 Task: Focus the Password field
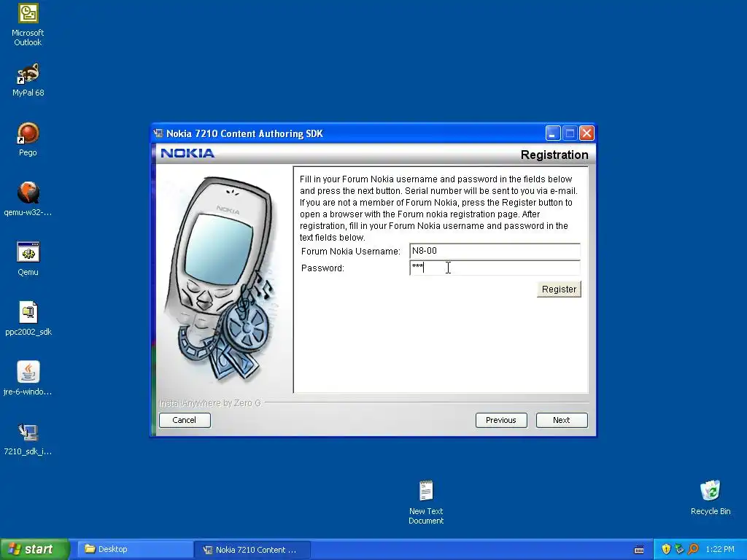[495, 268]
